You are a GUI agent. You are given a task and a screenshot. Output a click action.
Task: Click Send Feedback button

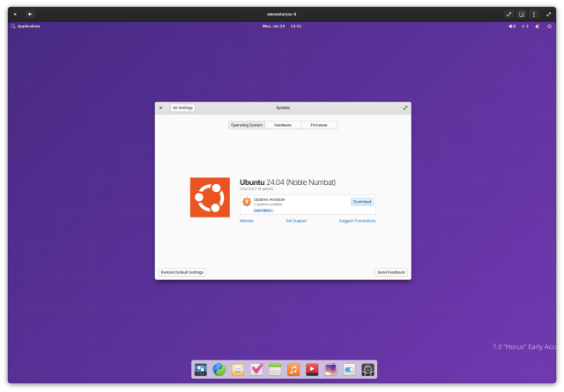[x=391, y=272]
